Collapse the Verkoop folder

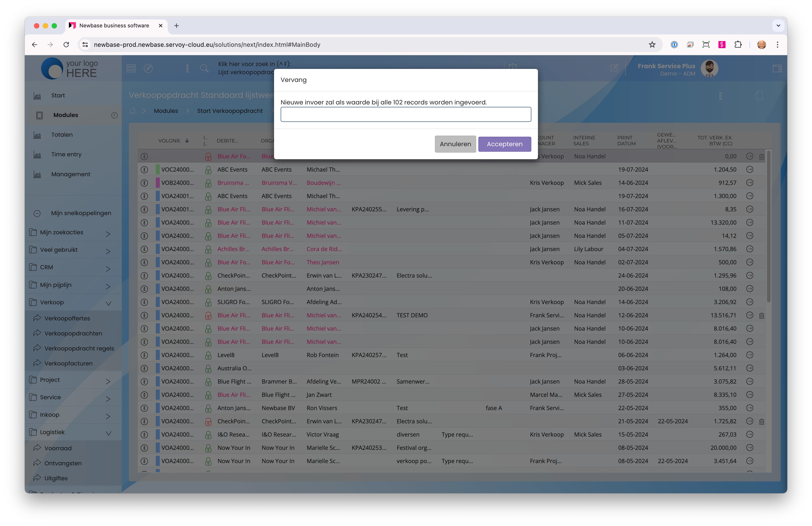(109, 303)
